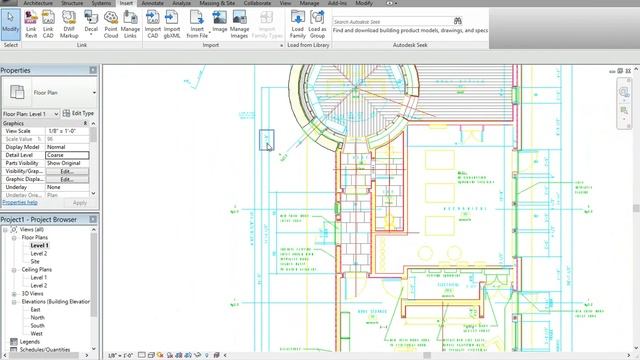Click the Detail Level Coarse value field
The height and width of the screenshot is (360, 640).
pos(67,155)
